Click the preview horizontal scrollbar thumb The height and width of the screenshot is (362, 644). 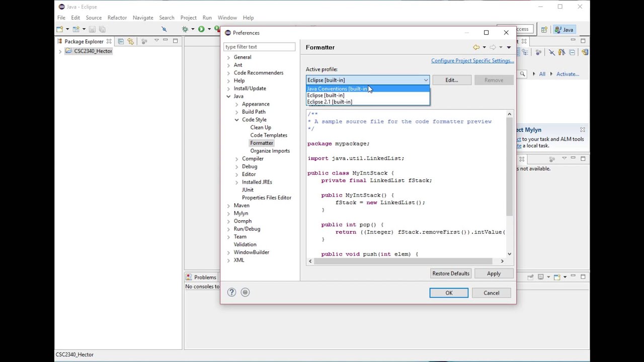(x=403, y=261)
